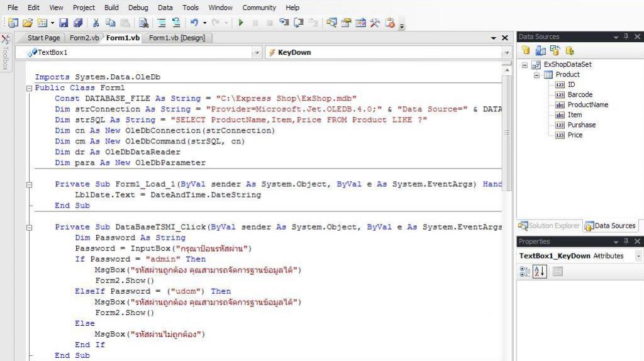This screenshot has height=361, width=644.
Task: Collapse the ExShopDataSet tree node
Action: click(x=525, y=65)
